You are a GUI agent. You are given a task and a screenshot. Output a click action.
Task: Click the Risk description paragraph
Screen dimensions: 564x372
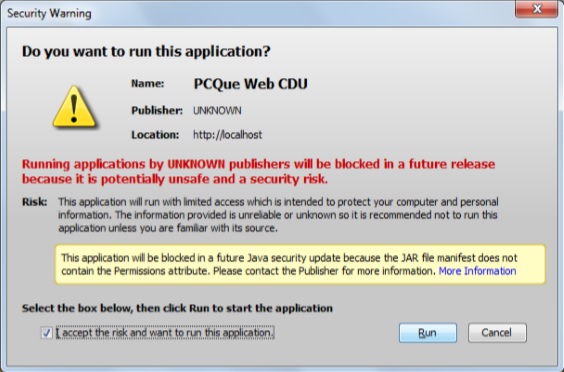(278, 215)
